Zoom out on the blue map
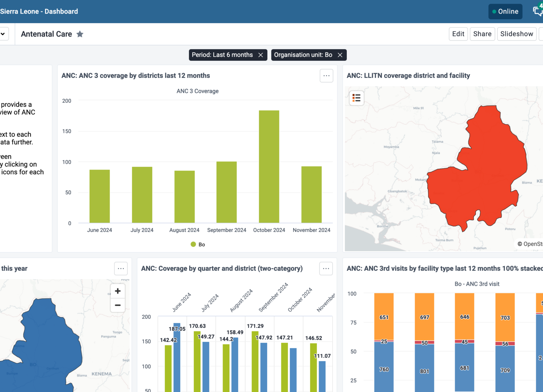The height and width of the screenshot is (392, 543). (118, 305)
